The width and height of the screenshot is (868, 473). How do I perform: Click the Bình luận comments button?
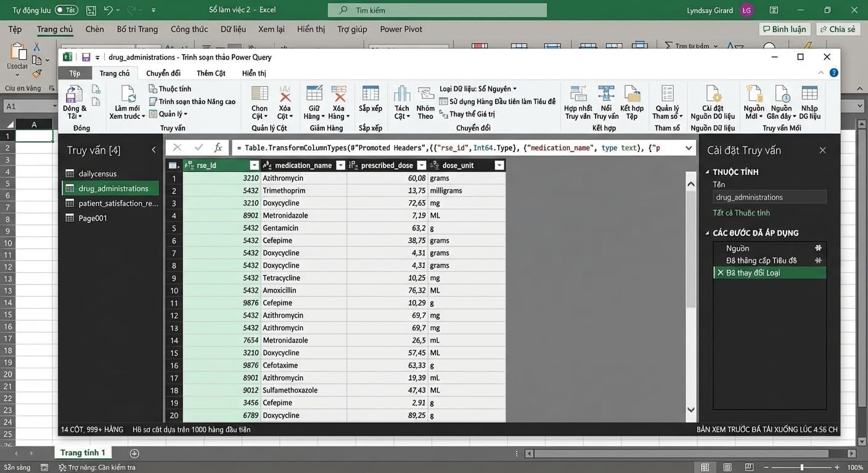point(784,29)
